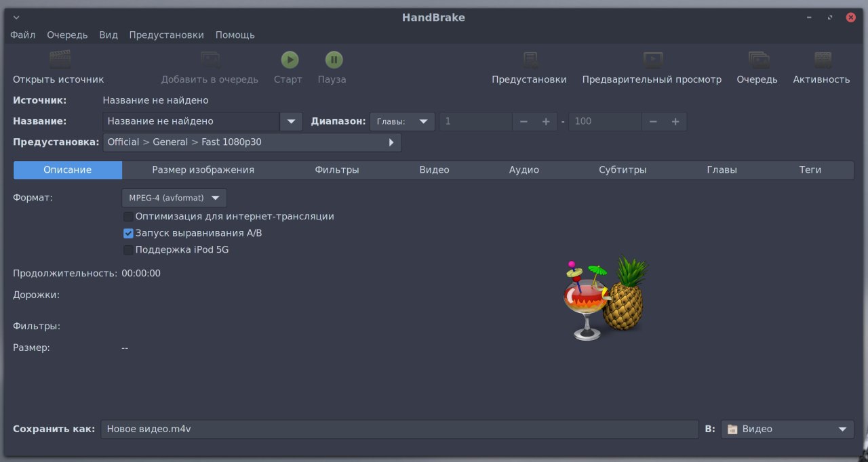The width and height of the screenshot is (868, 462).
Task: Click the Pause icon
Action: click(x=333, y=60)
